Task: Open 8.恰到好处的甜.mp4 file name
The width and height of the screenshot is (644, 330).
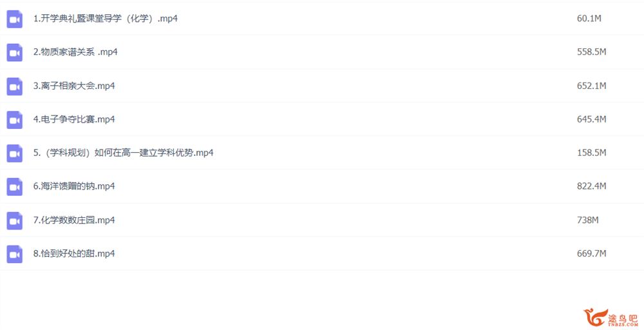Action: pos(74,253)
